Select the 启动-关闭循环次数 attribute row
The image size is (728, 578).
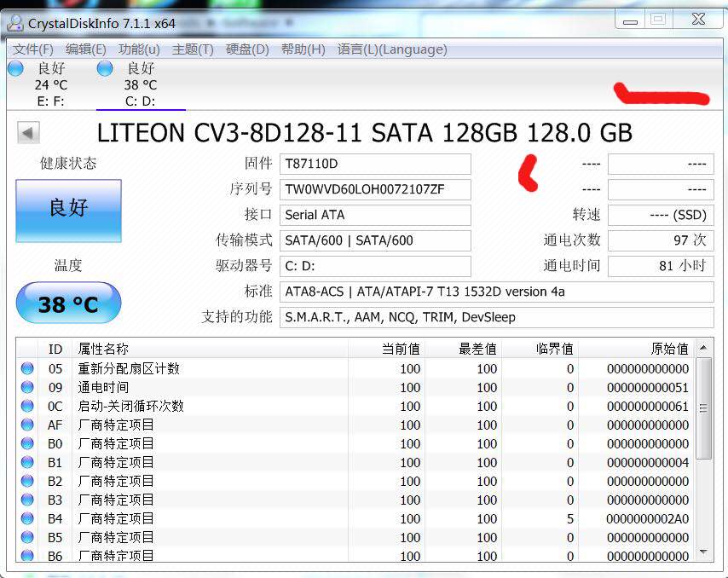point(355,407)
